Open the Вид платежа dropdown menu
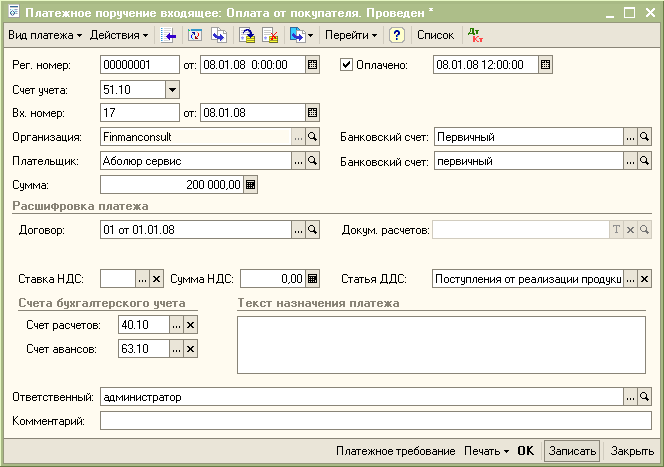Viewport: 664px width, 467px height. tap(45, 35)
